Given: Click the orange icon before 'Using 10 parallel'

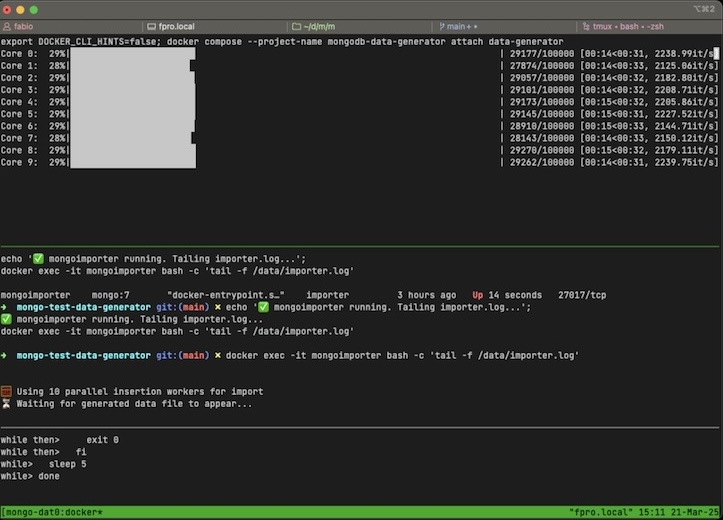Looking at the screenshot, I should (x=6, y=391).
